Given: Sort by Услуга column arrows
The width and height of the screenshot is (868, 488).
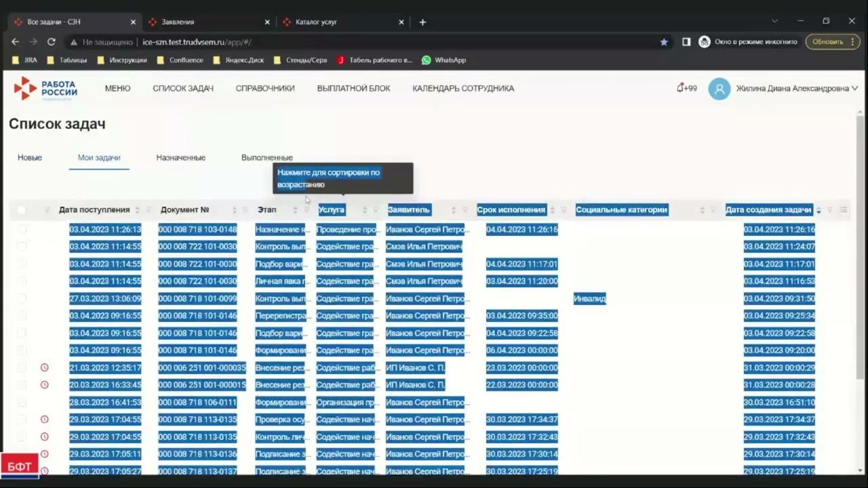Looking at the screenshot, I should [365, 210].
